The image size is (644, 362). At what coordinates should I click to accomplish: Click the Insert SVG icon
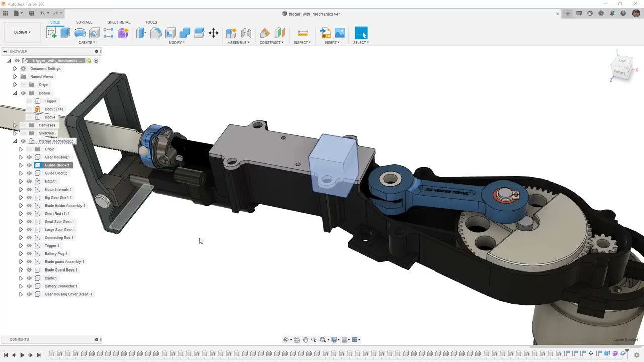click(326, 33)
